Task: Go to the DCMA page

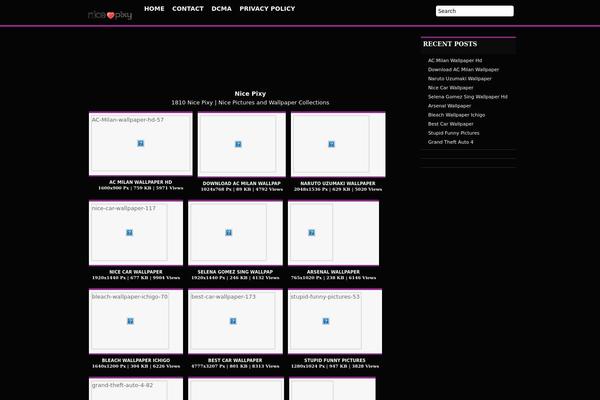Action: coord(222,9)
